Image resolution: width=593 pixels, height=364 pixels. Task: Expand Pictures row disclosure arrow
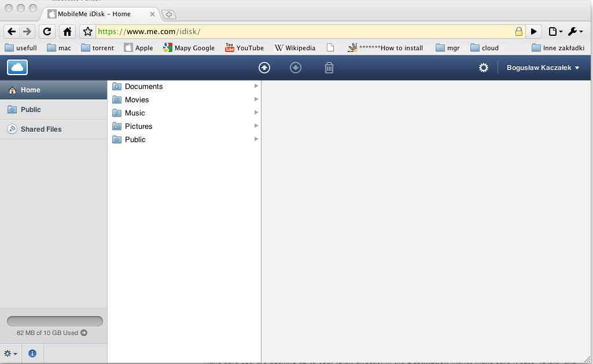[256, 126]
